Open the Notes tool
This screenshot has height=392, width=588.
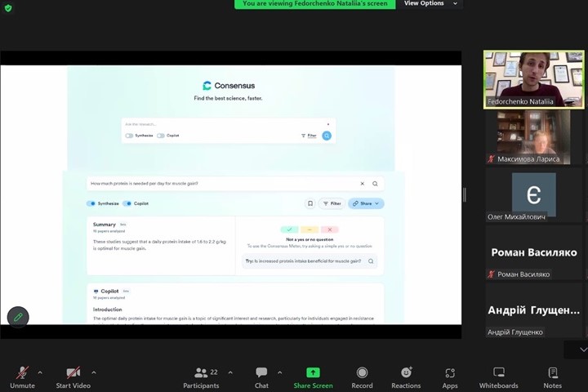coord(552,372)
